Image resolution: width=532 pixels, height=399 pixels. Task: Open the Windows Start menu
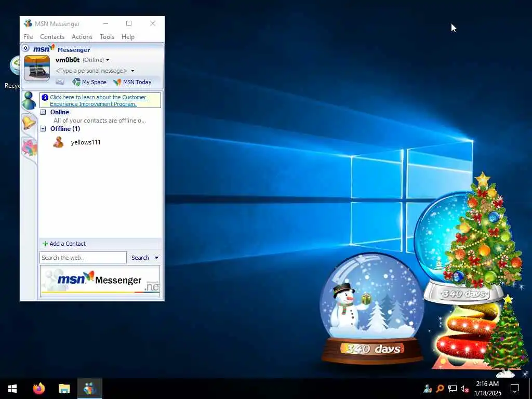(x=12, y=389)
